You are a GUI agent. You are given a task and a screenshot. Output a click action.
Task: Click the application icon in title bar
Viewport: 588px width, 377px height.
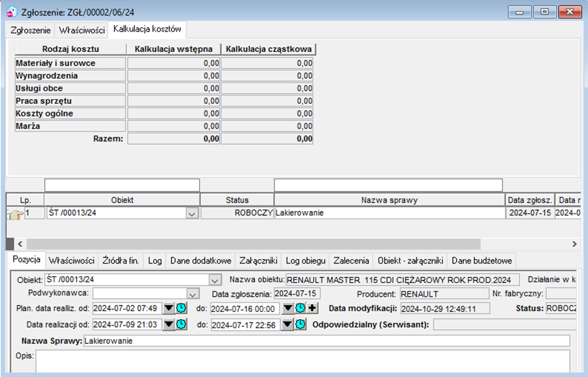[x=12, y=12]
